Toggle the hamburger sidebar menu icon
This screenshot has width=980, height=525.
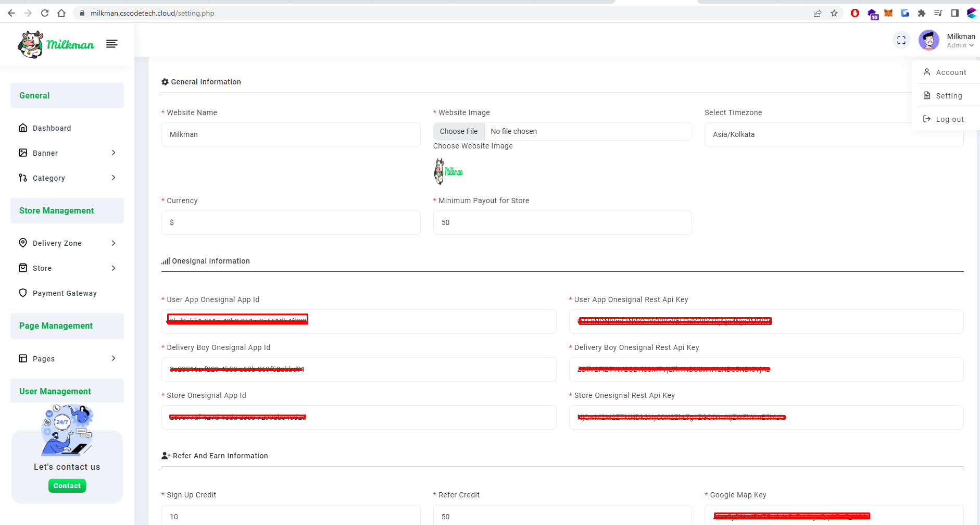[x=111, y=44]
